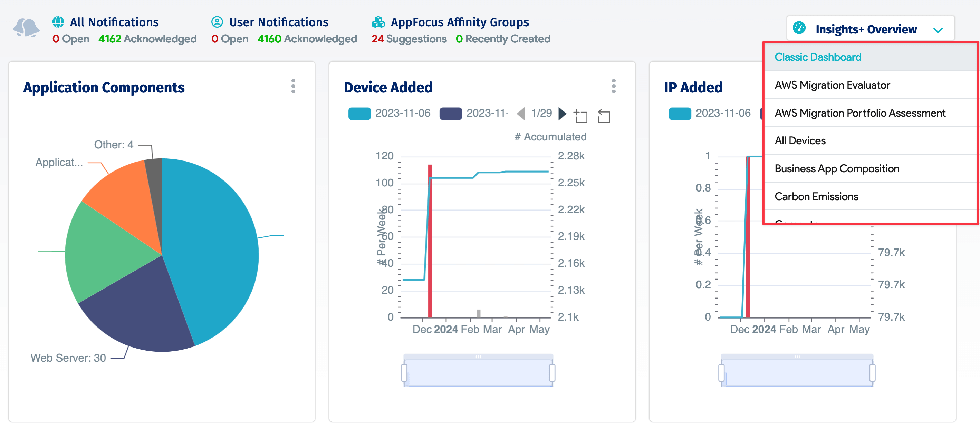Viewport: 980px width, 430px height.
Task: Select Classic Dashboard from the Insights+ menu
Action: point(818,57)
